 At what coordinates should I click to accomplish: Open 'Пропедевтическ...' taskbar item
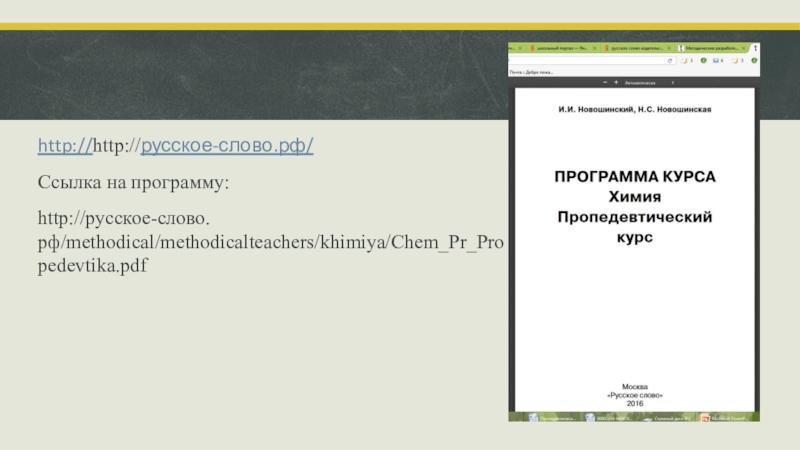pos(553,418)
